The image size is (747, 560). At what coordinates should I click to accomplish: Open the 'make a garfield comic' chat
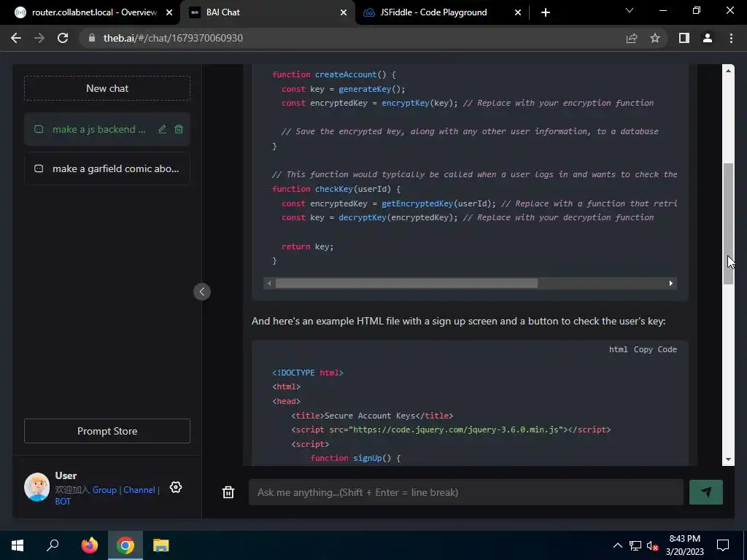point(107,168)
